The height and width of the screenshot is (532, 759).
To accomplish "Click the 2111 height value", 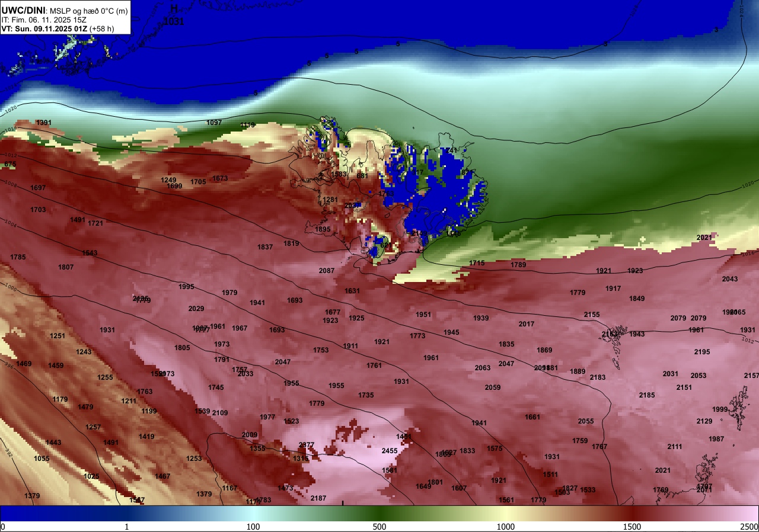I will (675, 447).
